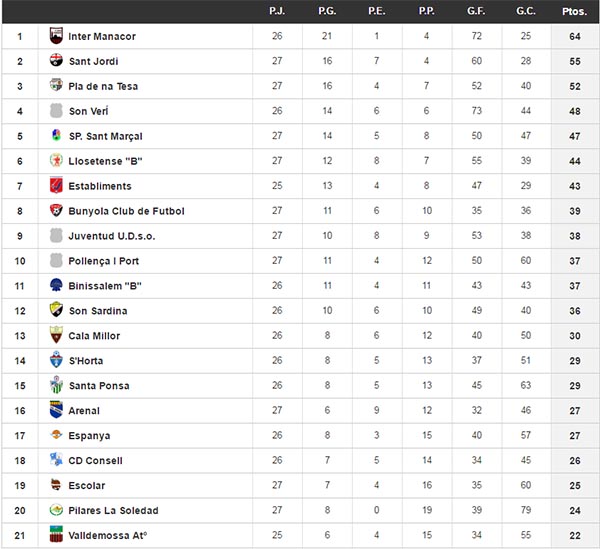Open the Pla de na Tesa team link

point(103,86)
